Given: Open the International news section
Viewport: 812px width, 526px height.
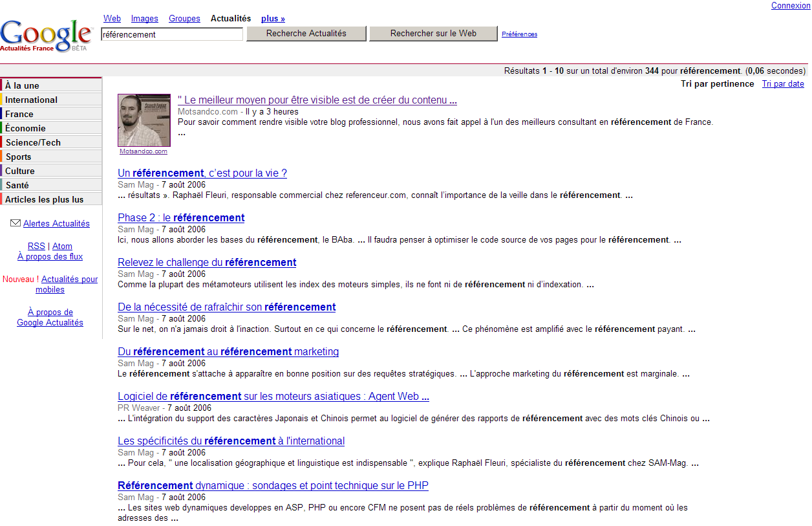Looking at the screenshot, I should click(51, 100).
